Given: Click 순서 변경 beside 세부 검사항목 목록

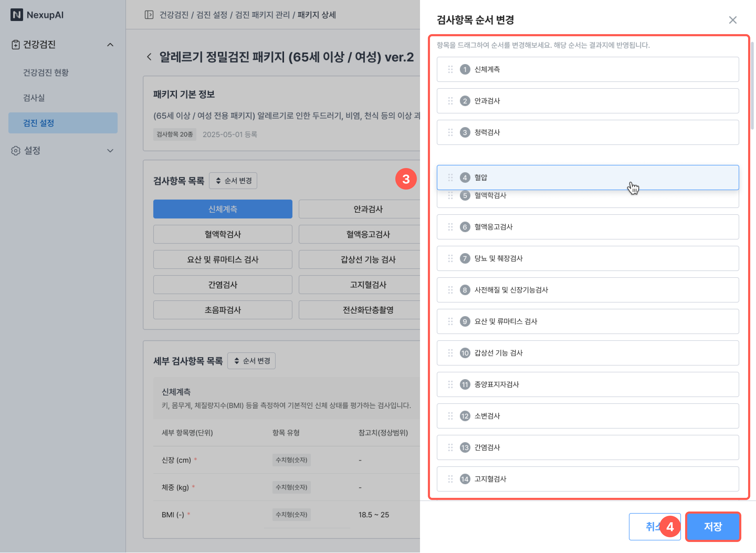Looking at the screenshot, I should (x=251, y=361).
